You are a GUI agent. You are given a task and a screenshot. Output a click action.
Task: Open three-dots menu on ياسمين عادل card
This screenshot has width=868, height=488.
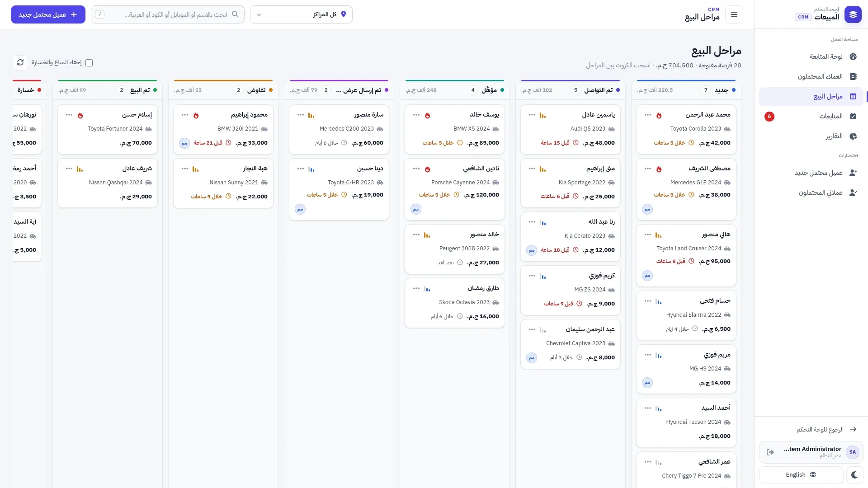532,115
